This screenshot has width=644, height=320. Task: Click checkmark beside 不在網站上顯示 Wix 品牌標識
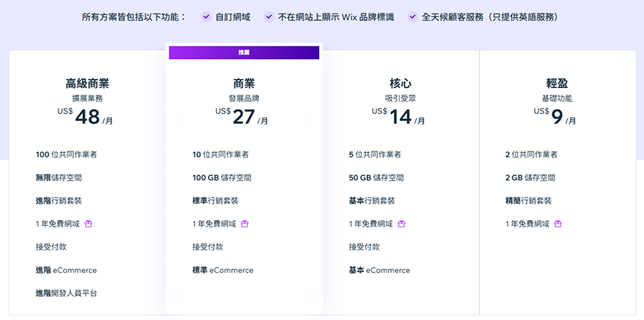point(269,17)
